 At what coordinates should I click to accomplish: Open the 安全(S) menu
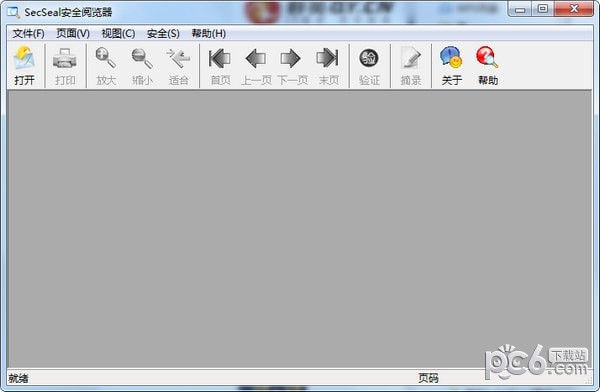163,34
